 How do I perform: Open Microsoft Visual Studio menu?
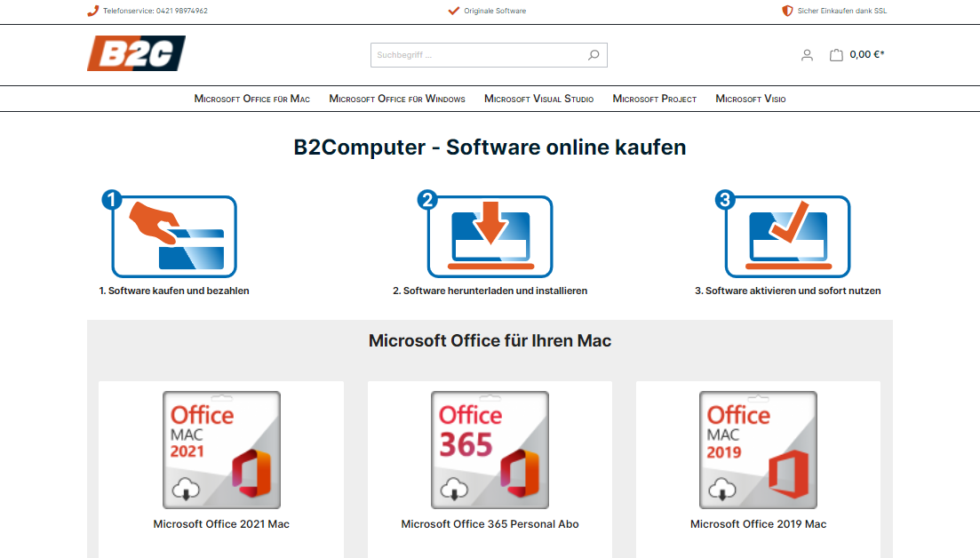[538, 99]
